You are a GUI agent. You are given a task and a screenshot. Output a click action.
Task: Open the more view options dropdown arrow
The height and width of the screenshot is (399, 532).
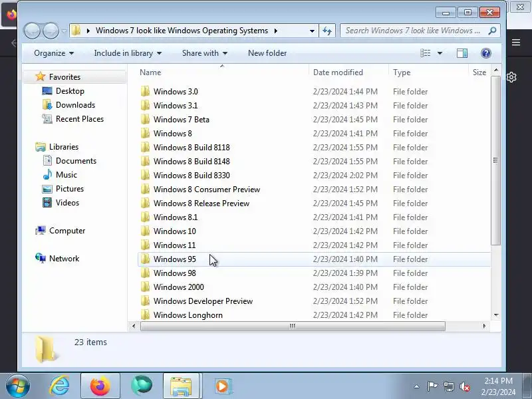pyautogui.click(x=440, y=53)
